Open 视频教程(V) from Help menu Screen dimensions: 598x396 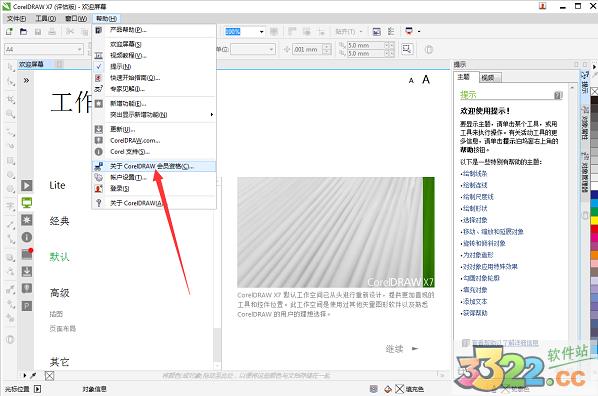(x=154, y=55)
